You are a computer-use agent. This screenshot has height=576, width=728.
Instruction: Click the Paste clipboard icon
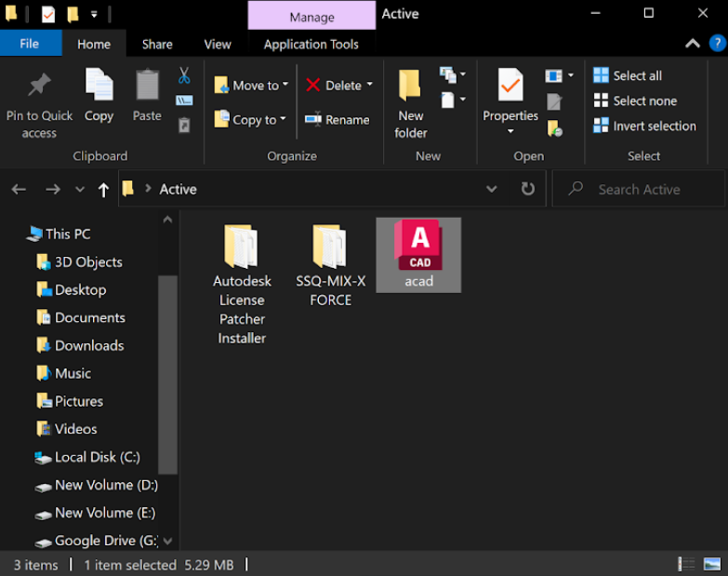point(147,86)
